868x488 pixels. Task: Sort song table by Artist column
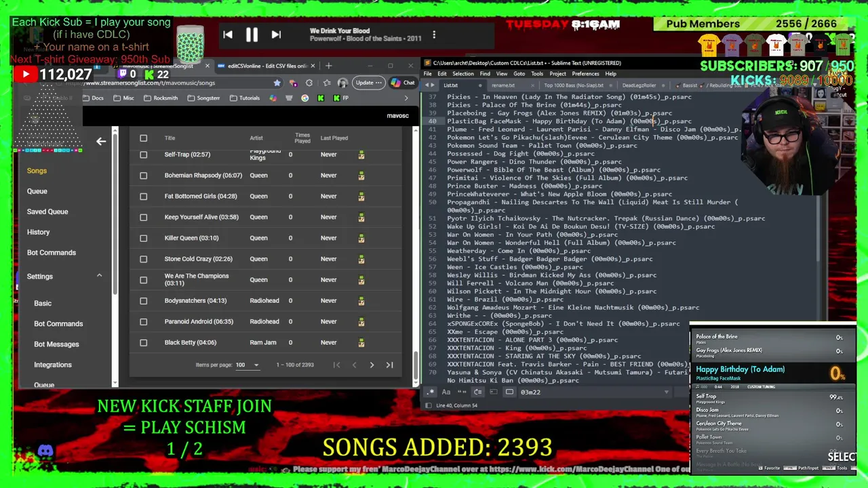[256, 138]
